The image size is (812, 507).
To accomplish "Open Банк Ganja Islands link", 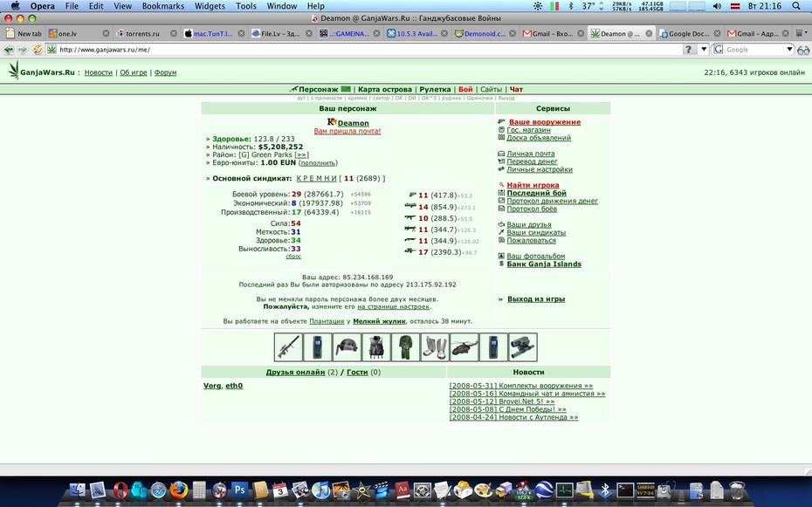I will [544, 264].
